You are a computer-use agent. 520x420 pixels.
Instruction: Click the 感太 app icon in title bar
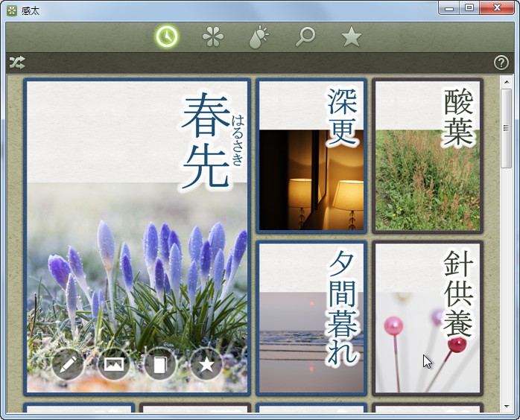[12, 10]
